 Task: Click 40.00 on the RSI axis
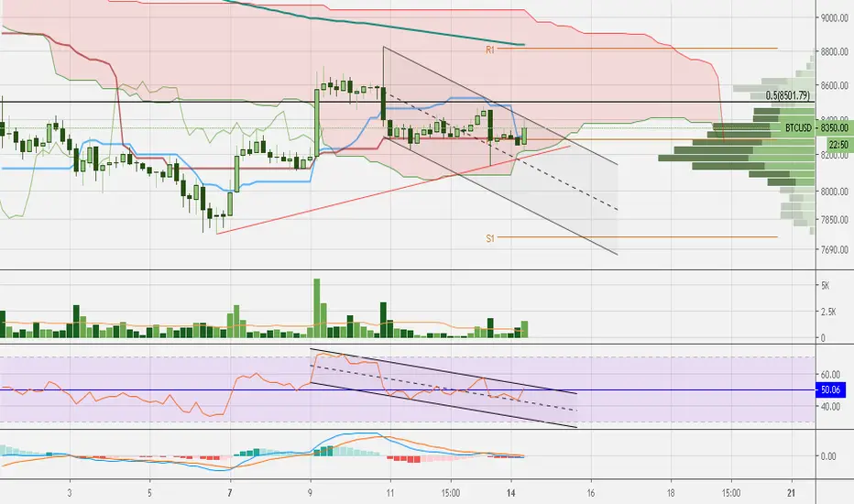tap(830, 406)
